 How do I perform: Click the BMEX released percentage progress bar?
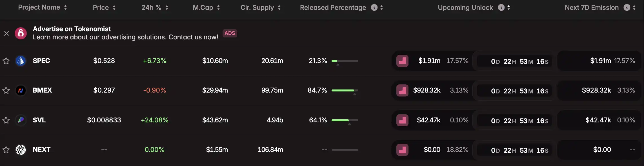pos(345,90)
